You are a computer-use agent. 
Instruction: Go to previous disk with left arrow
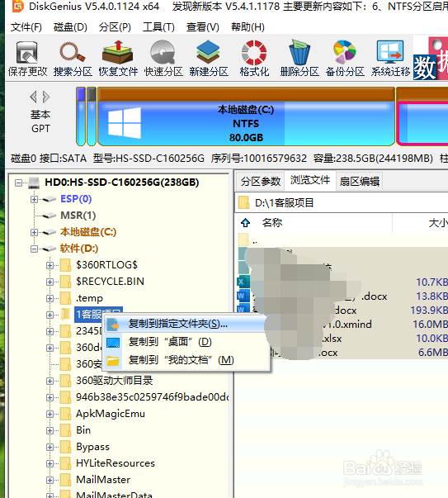tap(33, 97)
